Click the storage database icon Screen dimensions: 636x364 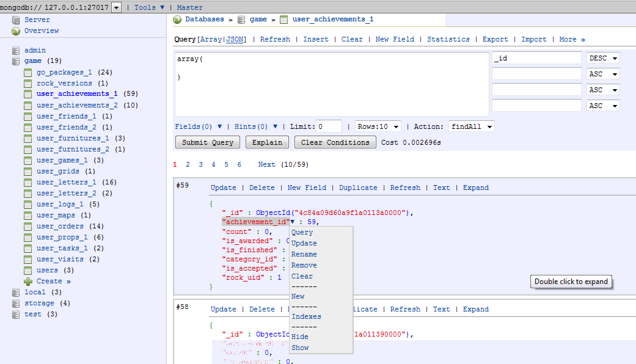coord(16,303)
